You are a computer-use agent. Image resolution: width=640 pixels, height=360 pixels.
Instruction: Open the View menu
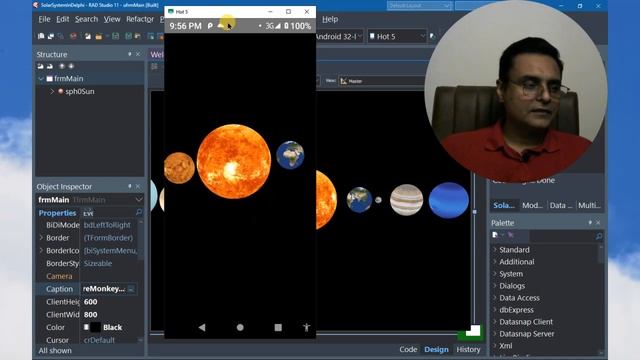point(112,19)
